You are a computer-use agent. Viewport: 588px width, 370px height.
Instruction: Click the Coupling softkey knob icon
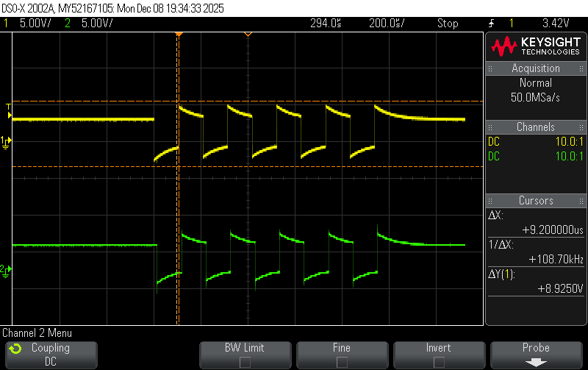click(x=16, y=349)
